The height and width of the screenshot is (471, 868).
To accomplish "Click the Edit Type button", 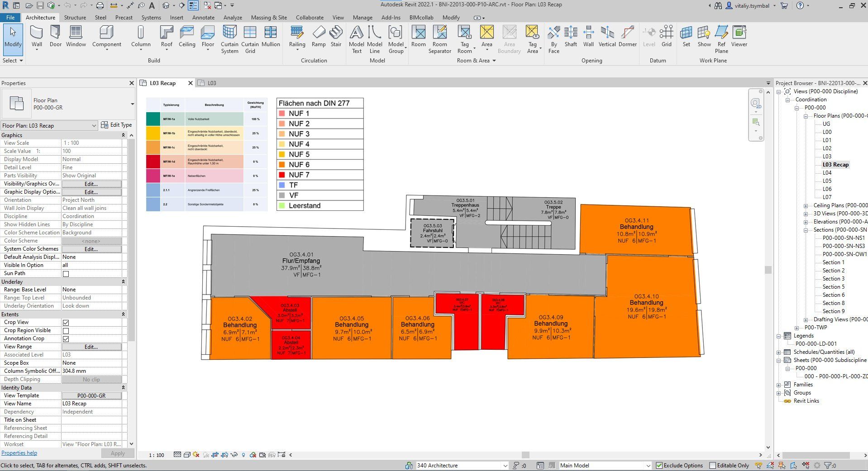I will click(117, 125).
